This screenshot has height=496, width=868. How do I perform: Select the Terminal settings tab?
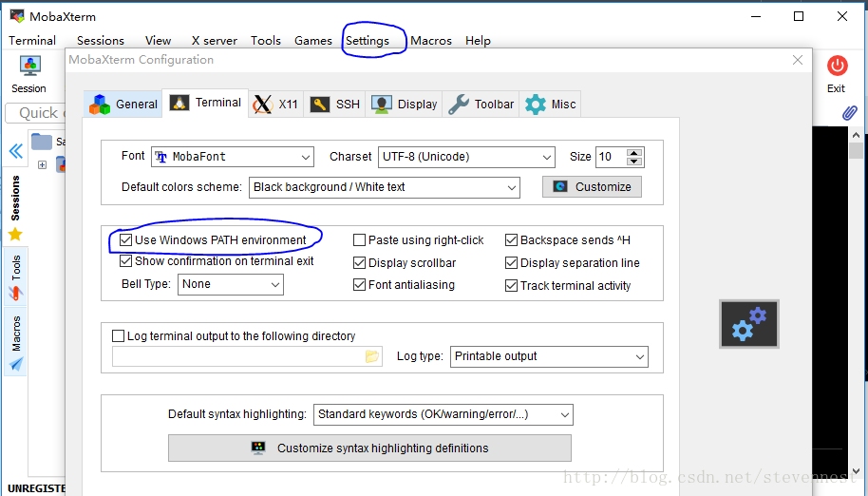pyautogui.click(x=205, y=103)
